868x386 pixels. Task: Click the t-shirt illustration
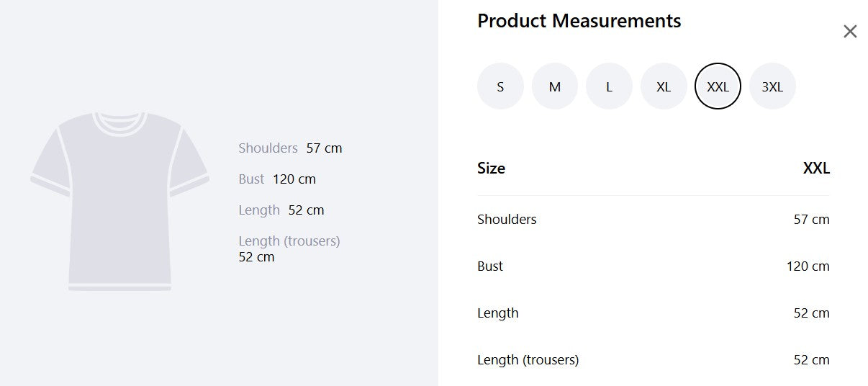119,201
